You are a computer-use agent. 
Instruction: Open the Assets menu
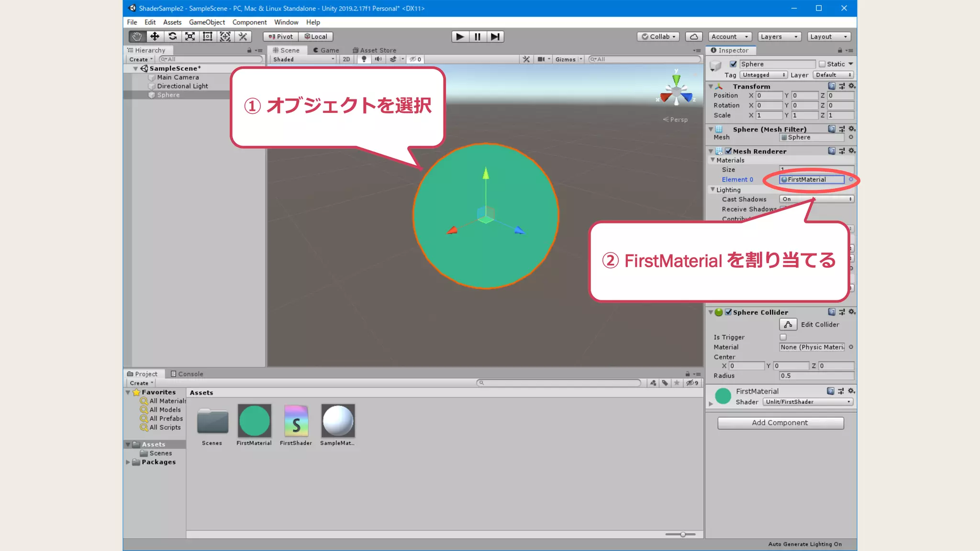point(172,22)
